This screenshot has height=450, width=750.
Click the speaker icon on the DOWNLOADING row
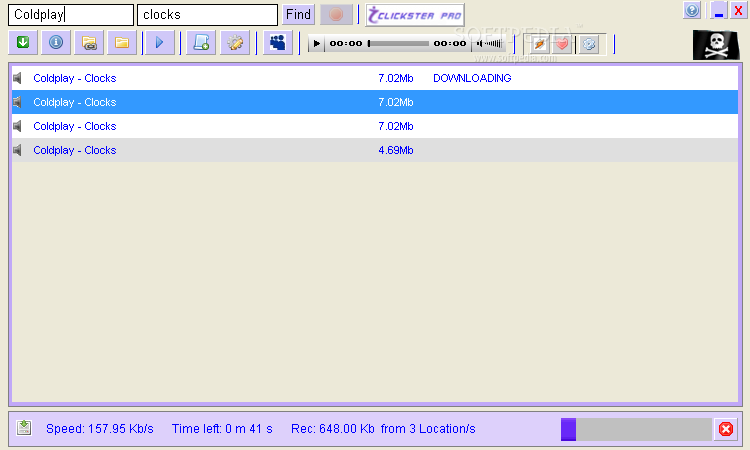tap(18, 78)
